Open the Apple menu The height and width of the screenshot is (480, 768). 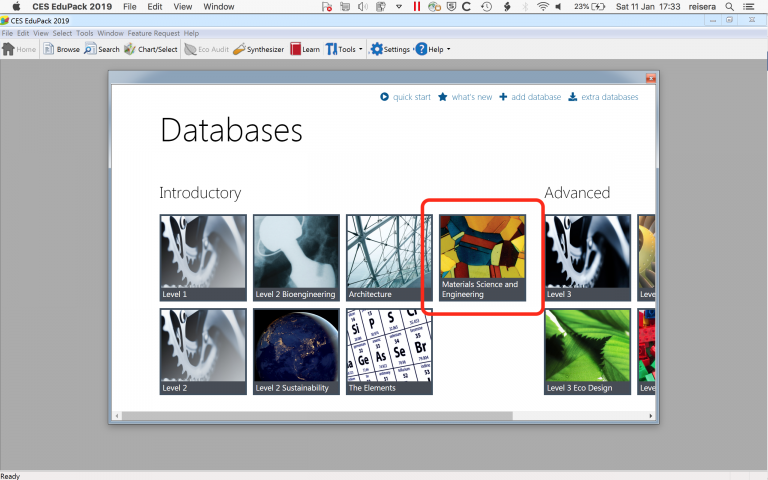click(x=16, y=6)
